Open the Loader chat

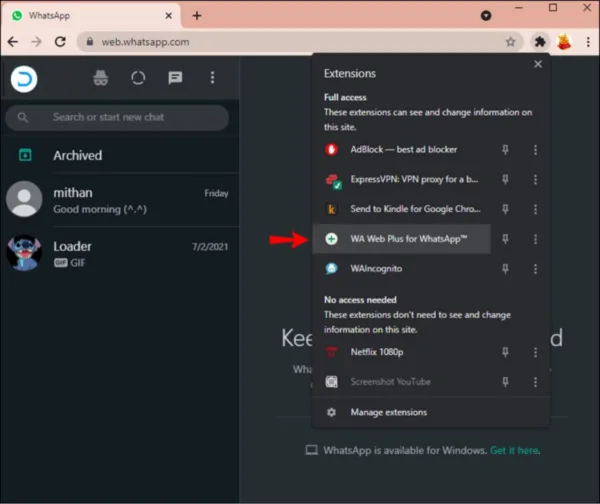tap(120, 253)
